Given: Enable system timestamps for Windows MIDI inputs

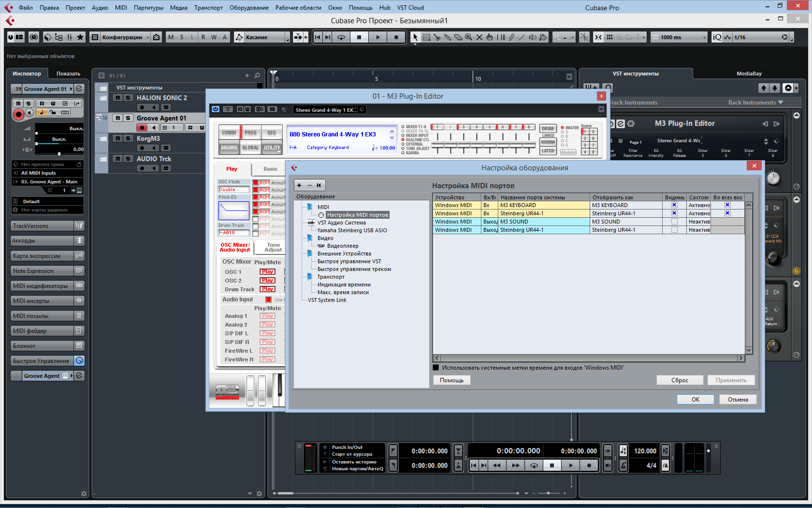Looking at the screenshot, I should click(x=436, y=368).
